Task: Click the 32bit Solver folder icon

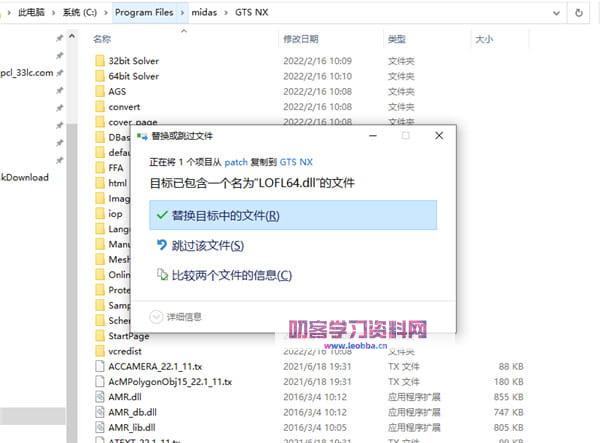Action: tap(99, 61)
